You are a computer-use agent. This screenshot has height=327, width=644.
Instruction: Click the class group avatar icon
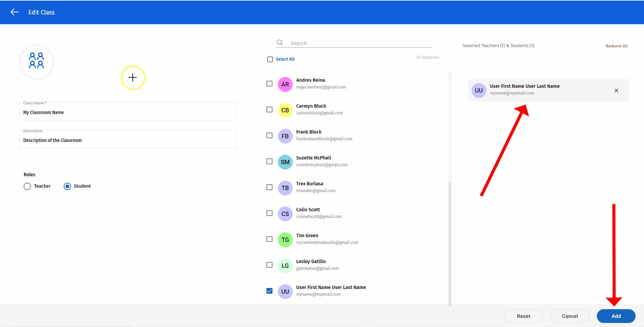(x=36, y=62)
